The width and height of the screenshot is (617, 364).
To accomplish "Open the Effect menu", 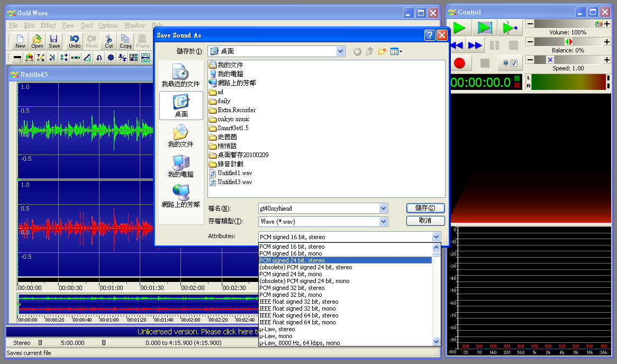I will (x=48, y=25).
